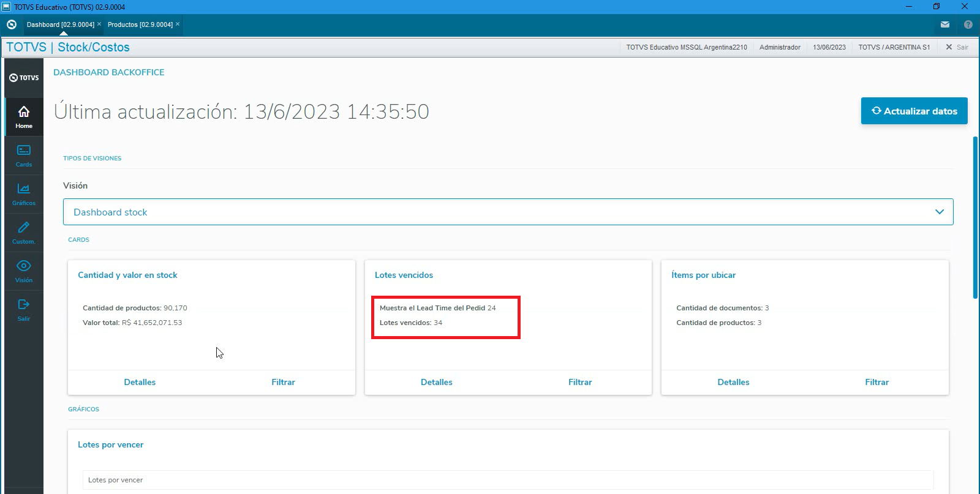
Task: Click the TIPOS DE VISIONES section label
Action: point(92,158)
